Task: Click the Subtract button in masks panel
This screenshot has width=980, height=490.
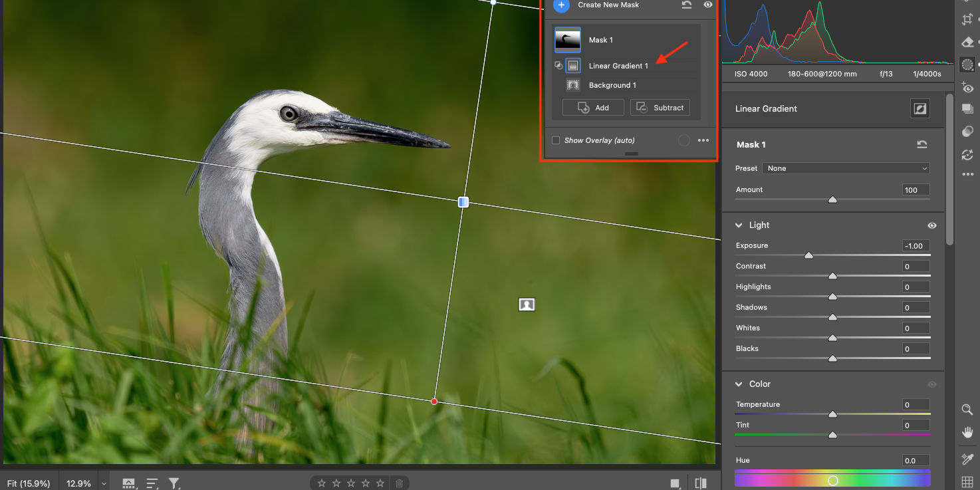Action: tap(660, 108)
